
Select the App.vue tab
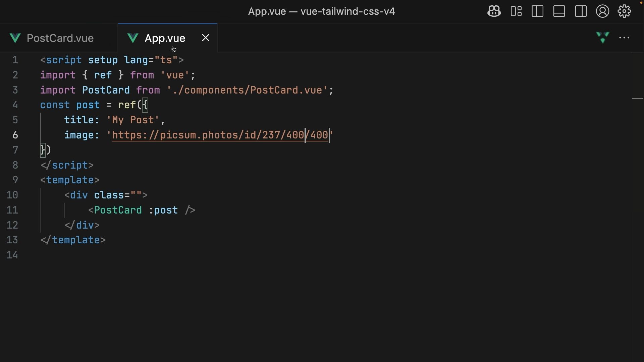click(165, 38)
